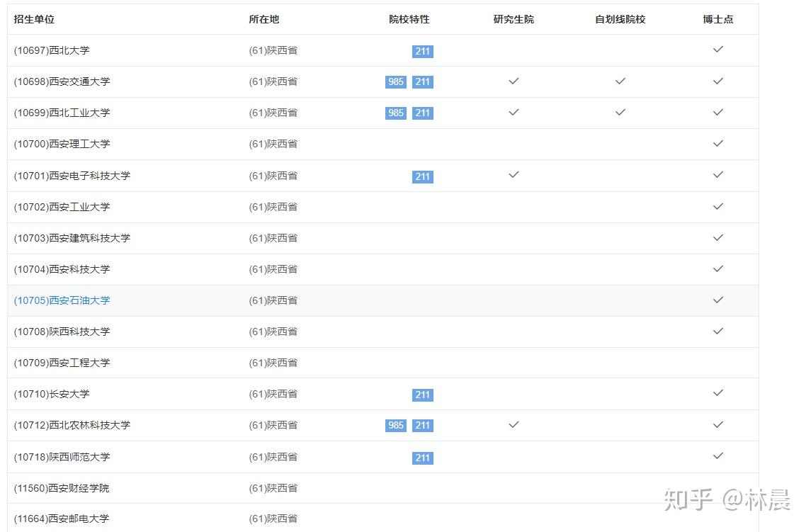Click 博士点 checkmark for 陕西师范大学
The image size is (811, 532).
718,456
